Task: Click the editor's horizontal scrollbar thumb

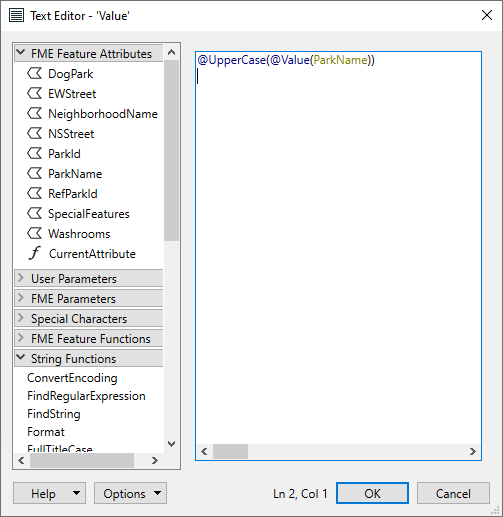Action: (230, 452)
